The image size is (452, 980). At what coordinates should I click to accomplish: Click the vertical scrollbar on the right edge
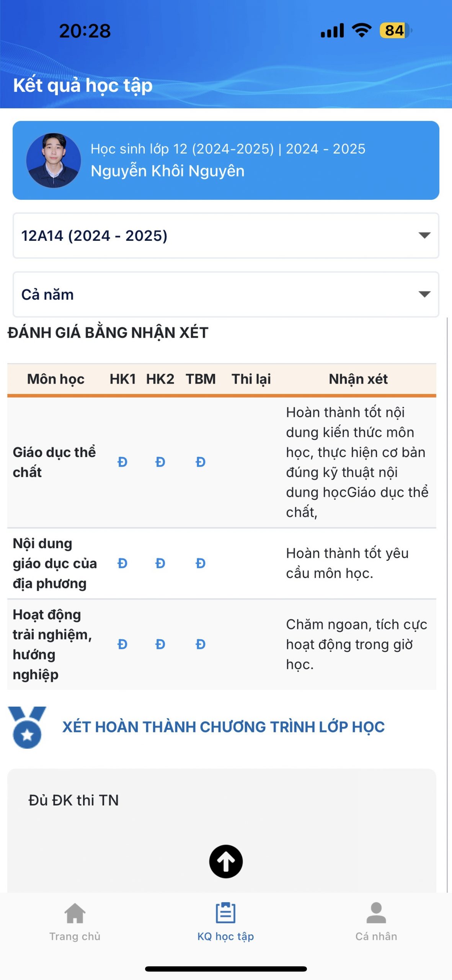[x=447, y=605]
